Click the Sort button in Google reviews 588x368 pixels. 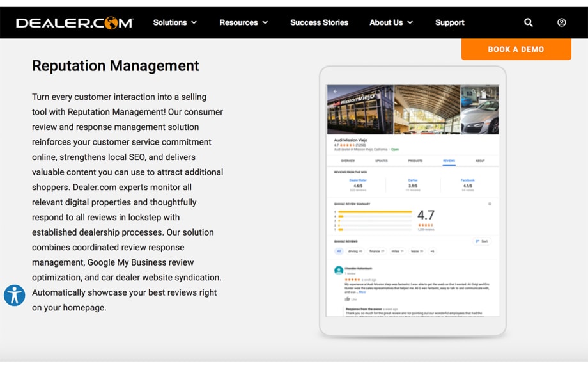(482, 241)
